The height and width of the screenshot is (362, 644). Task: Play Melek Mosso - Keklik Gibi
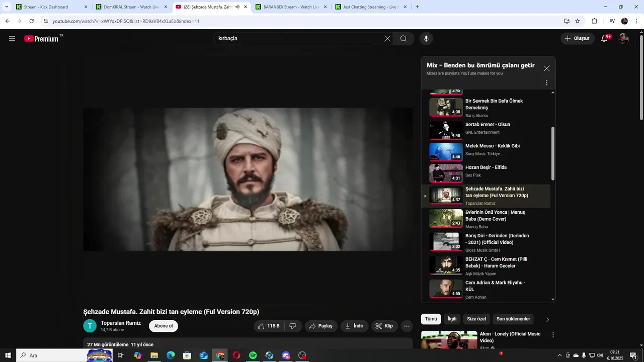[x=490, y=152]
